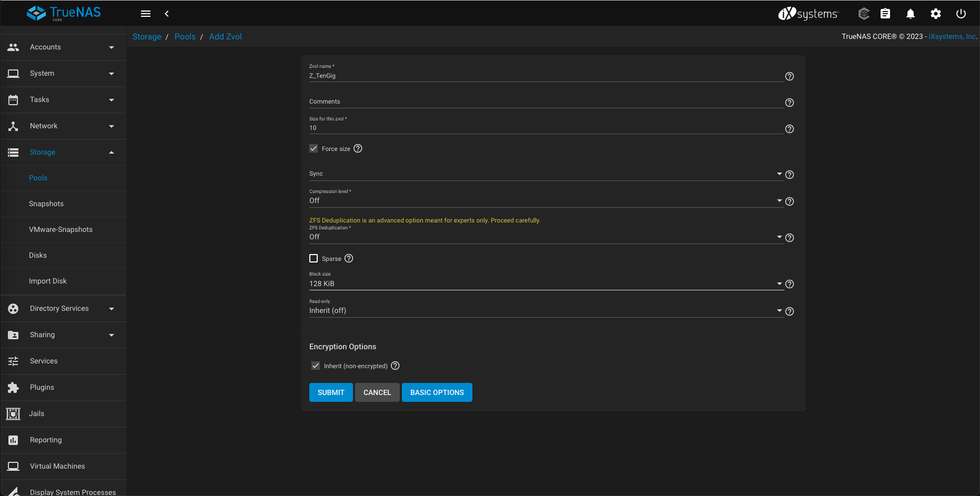The width and height of the screenshot is (980, 496).
Task: Uncheck the Force size checkbox
Action: [314, 148]
